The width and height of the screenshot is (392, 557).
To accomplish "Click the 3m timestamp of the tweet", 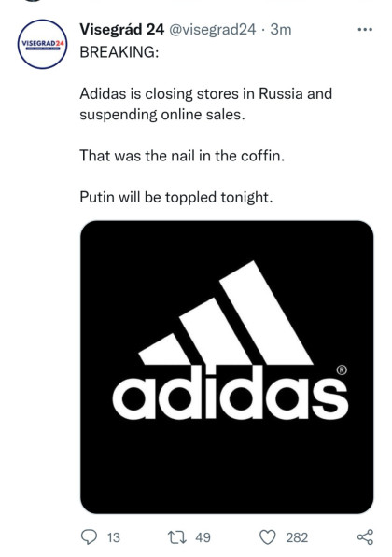I will click(x=281, y=30).
